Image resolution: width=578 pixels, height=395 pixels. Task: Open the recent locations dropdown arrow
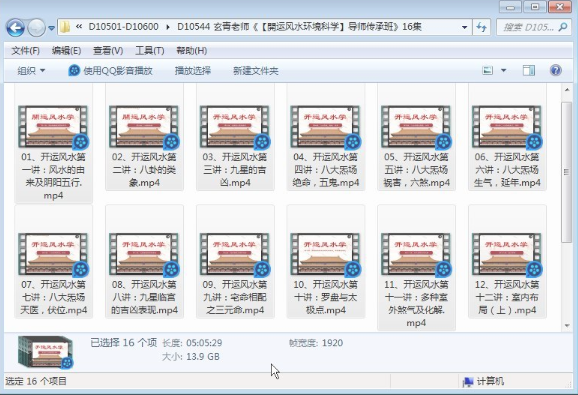[52, 28]
